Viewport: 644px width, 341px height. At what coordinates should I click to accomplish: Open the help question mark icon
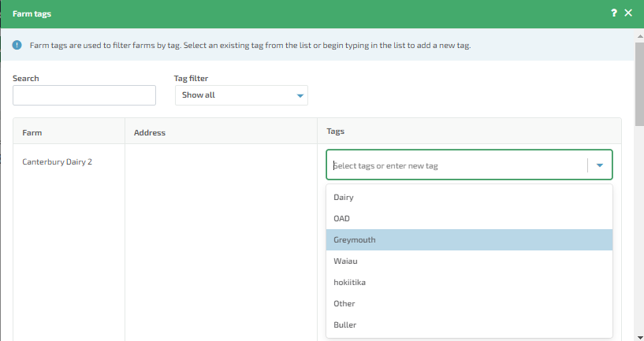[x=613, y=13]
